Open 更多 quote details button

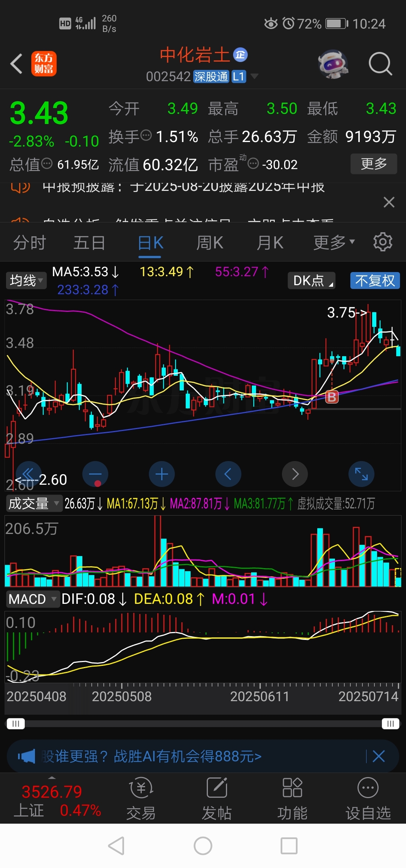click(374, 164)
